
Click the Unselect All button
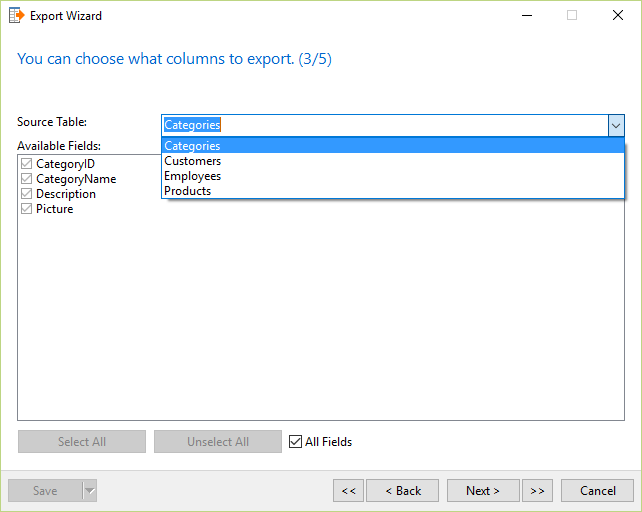click(218, 442)
